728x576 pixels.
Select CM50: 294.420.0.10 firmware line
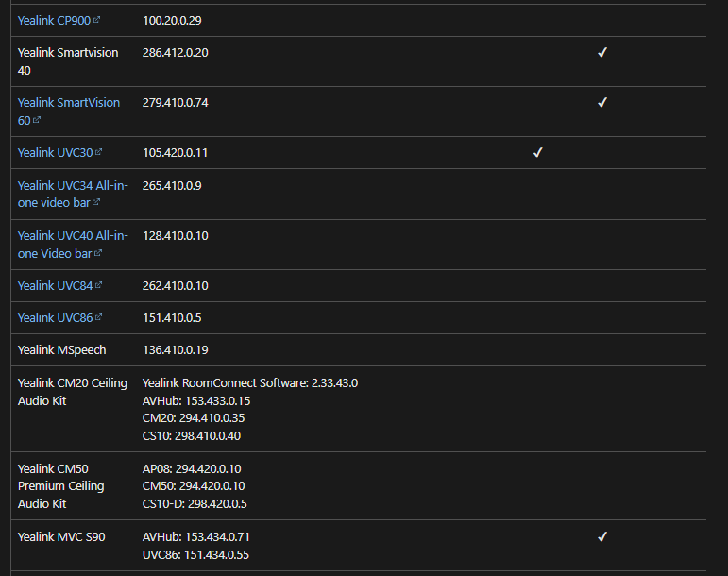click(x=194, y=486)
